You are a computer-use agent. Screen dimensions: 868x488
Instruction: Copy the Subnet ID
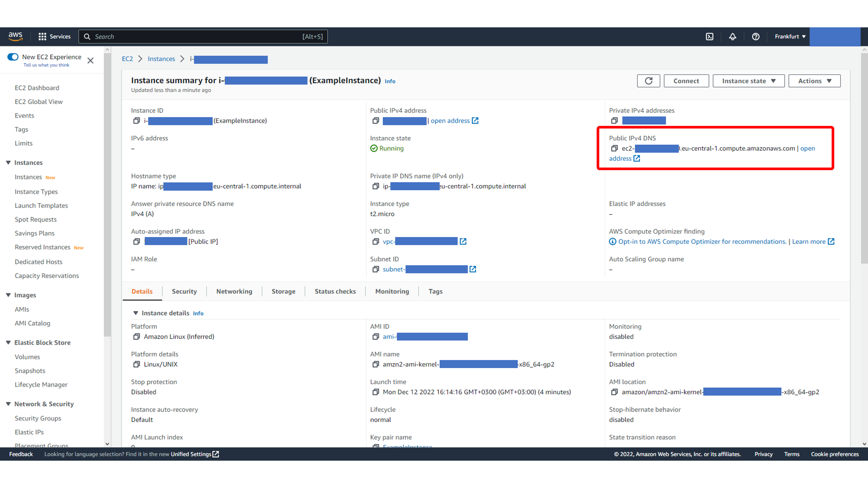point(376,269)
